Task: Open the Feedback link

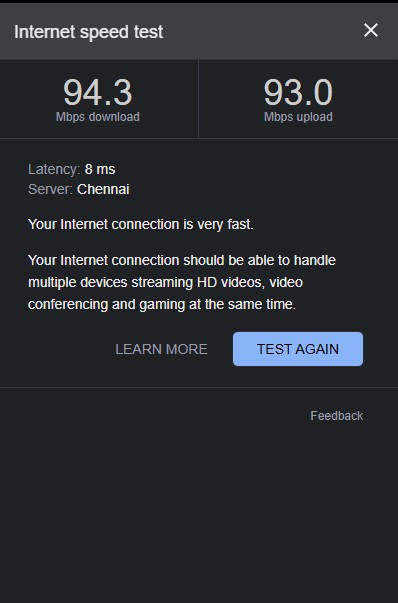Action: tap(336, 416)
